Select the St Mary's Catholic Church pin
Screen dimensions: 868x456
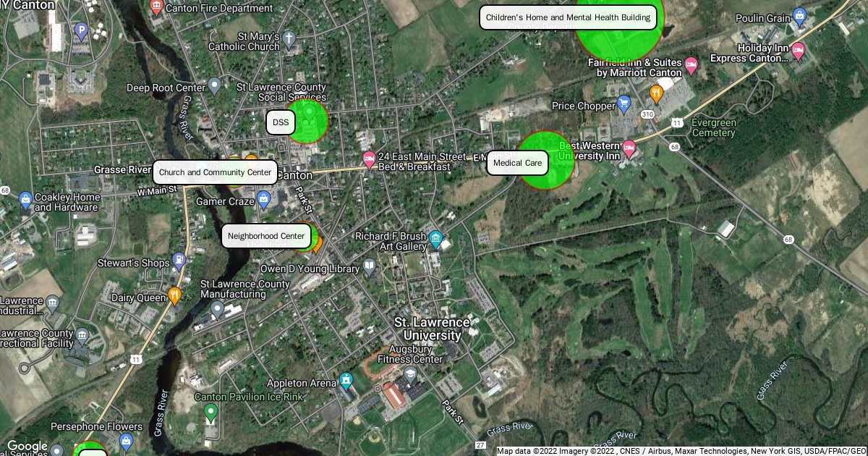coord(289,38)
